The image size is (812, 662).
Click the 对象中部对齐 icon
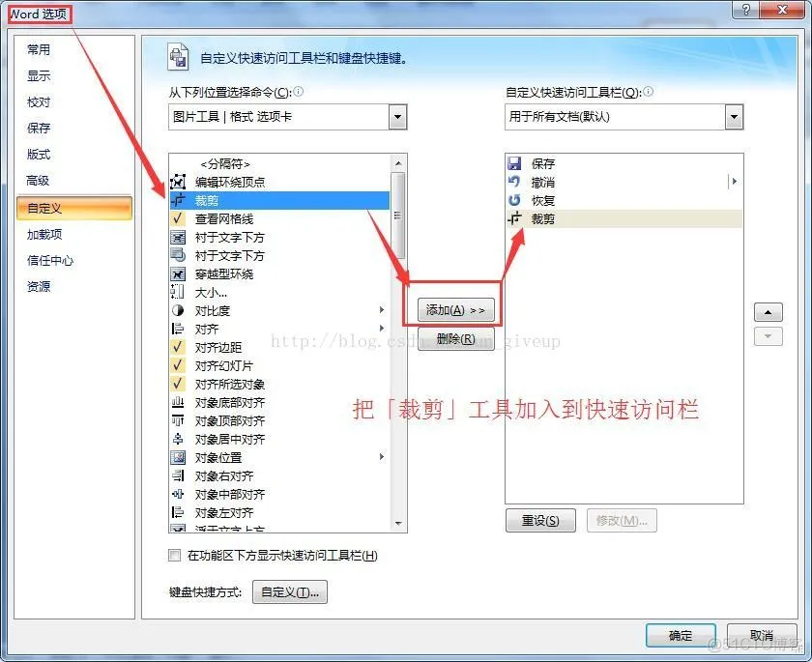(x=178, y=494)
